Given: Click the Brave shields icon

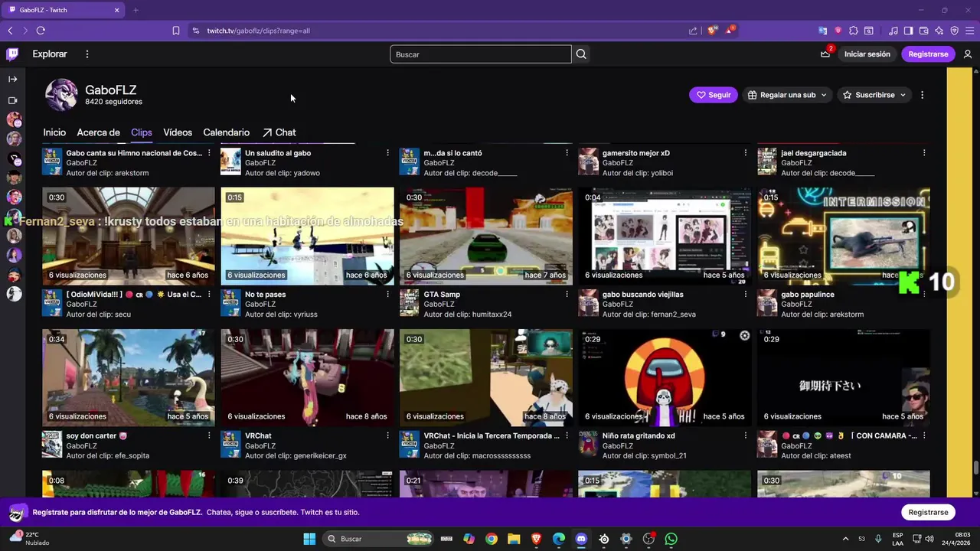Looking at the screenshot, I should click(x=712, y=31).
